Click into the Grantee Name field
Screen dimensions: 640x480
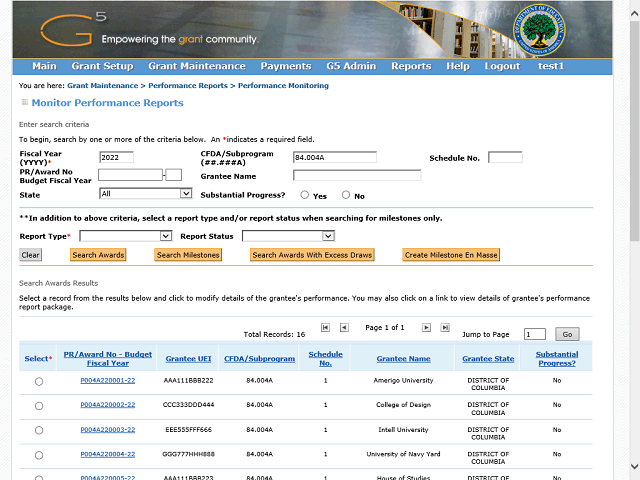tap(356, 176)
